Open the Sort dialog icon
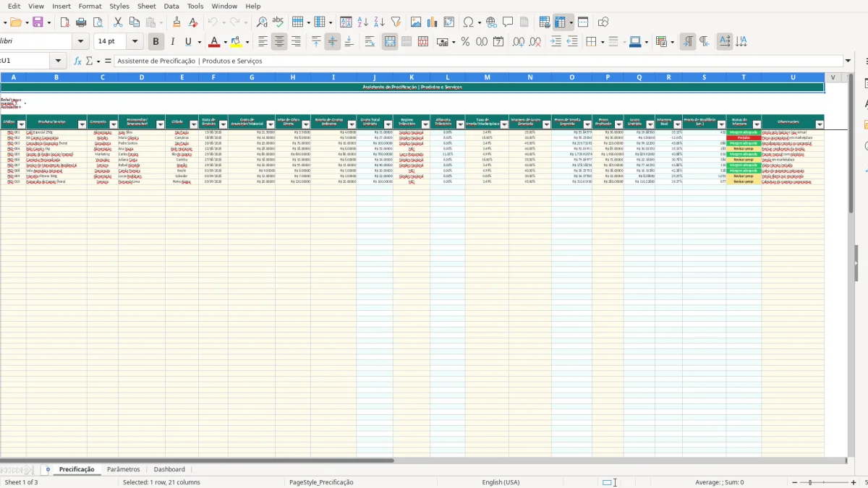Screen dimensions: 868x488 pyautogui.click(x=346, y=22)
